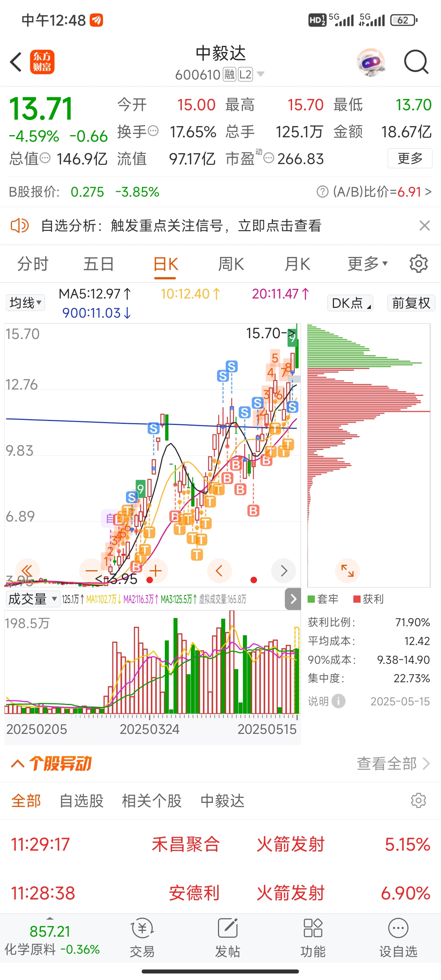Select the 全部 filter tab
The width and height of the screenshot is (441, 980).
[x=26, y=801]
